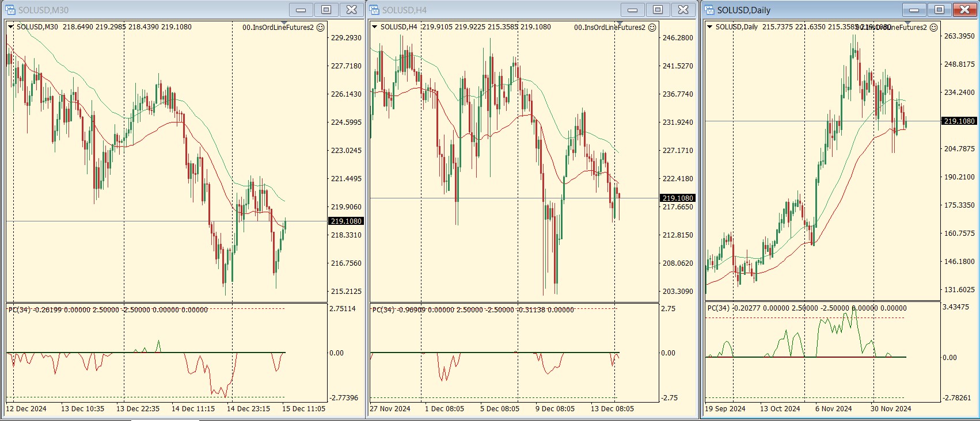Click the 6 Nov 2024 date on Daily axis
This screenshot has width=980, height=421.
tap(833, 408)
